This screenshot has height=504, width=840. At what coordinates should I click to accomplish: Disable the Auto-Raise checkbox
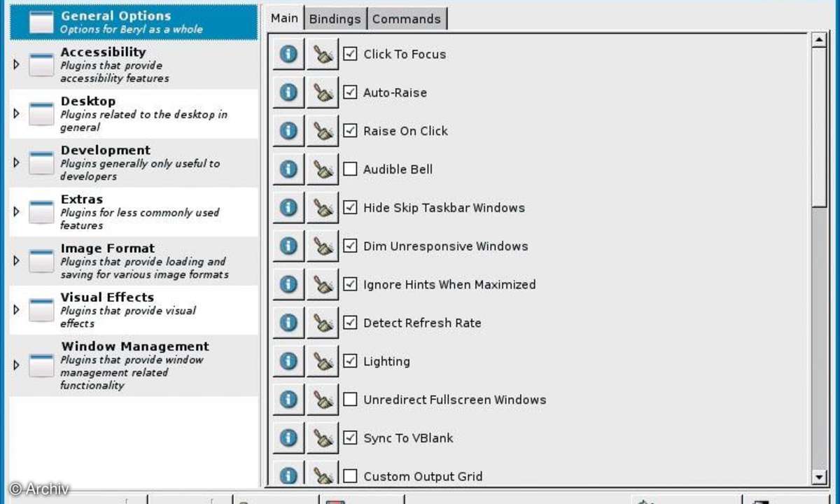click(351, 92)
